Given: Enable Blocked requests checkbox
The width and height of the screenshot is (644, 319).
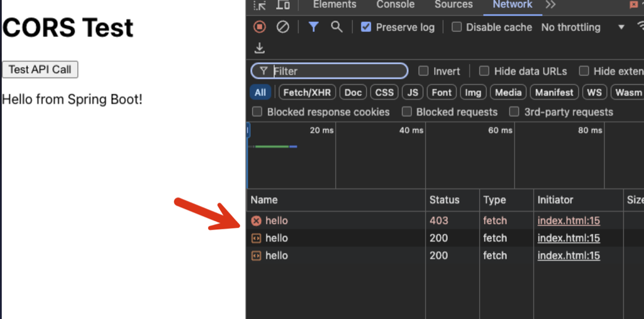Looking at the screenshot, I should pyautogui.click(x=407, y=112).
